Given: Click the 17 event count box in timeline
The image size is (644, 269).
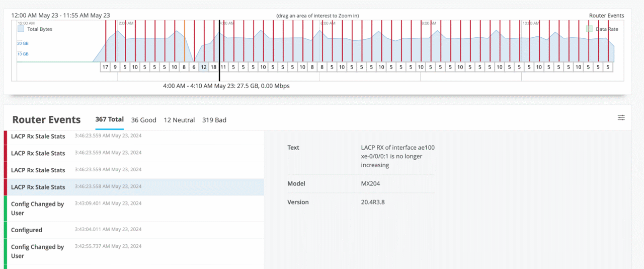Looking at the screenshot, I should [x=105, y=67].
